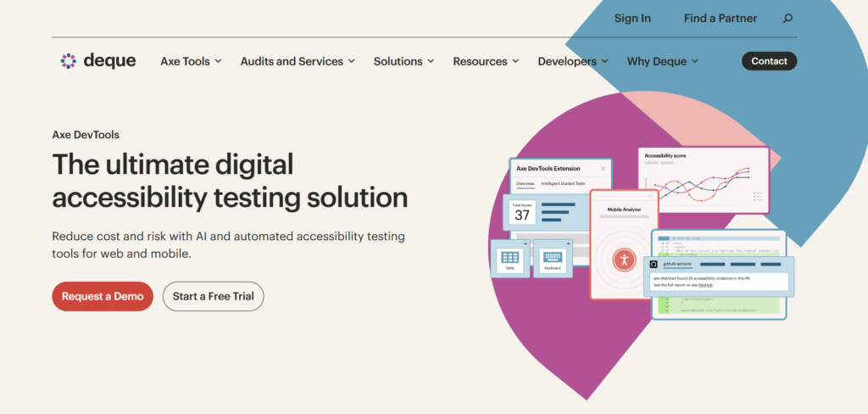
Task: Click the Contact button
Action: [x=769, y=61]
